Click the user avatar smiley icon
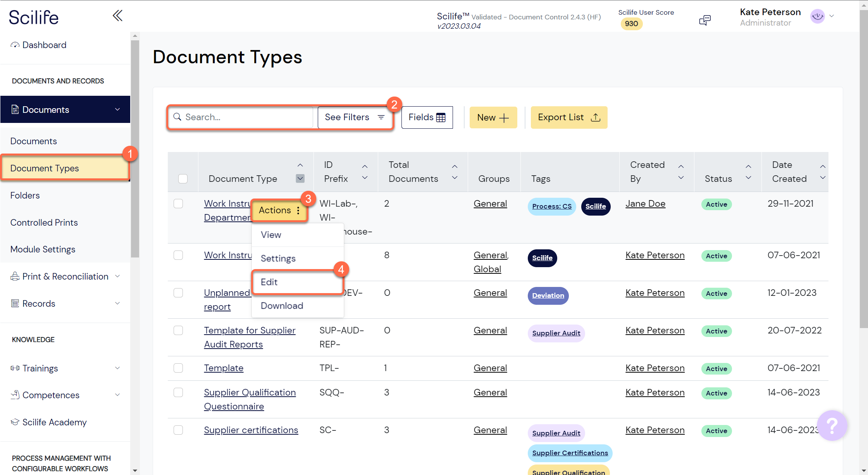Viewport: 868px width, 475px height. [817, 16]
